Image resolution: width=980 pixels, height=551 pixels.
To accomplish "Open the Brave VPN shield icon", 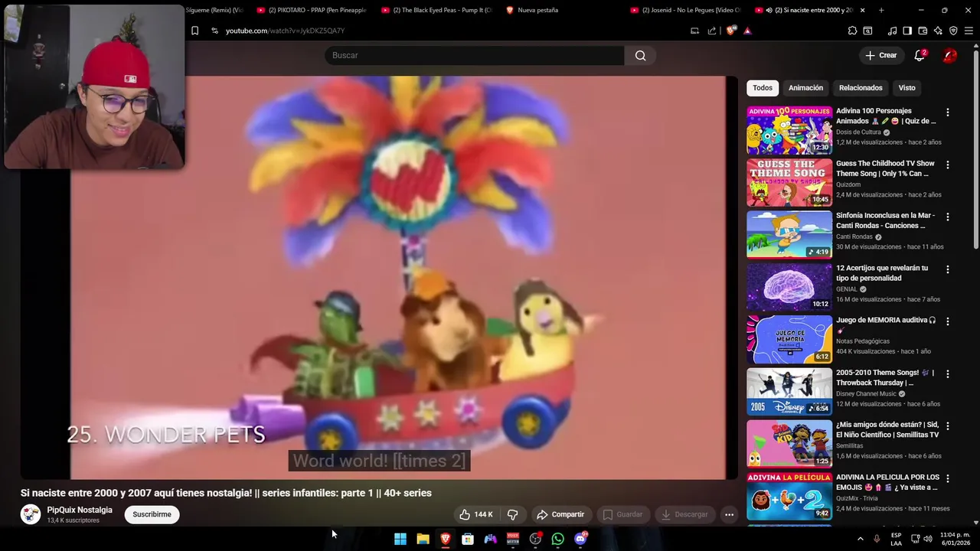I will click(x=953, y=31).
